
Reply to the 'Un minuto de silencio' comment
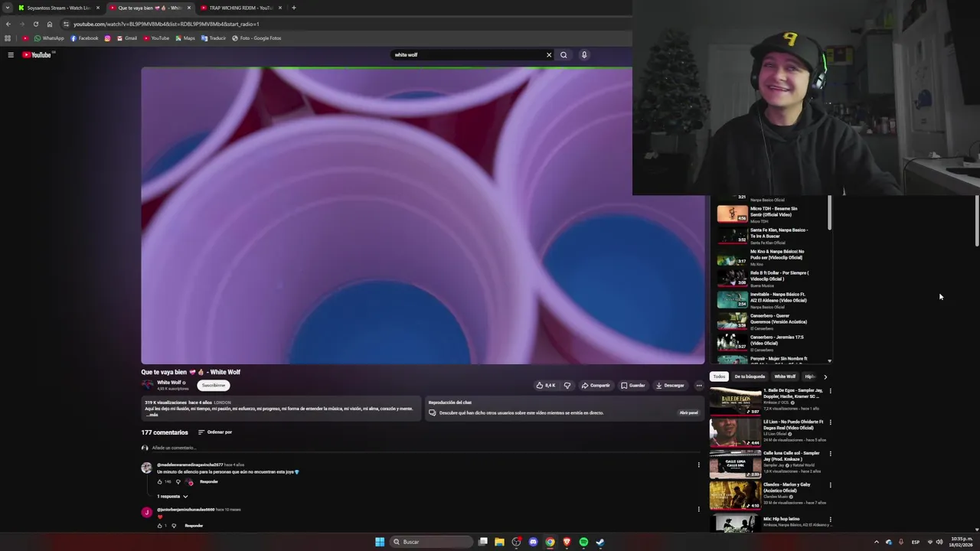(x=209, y=481)
